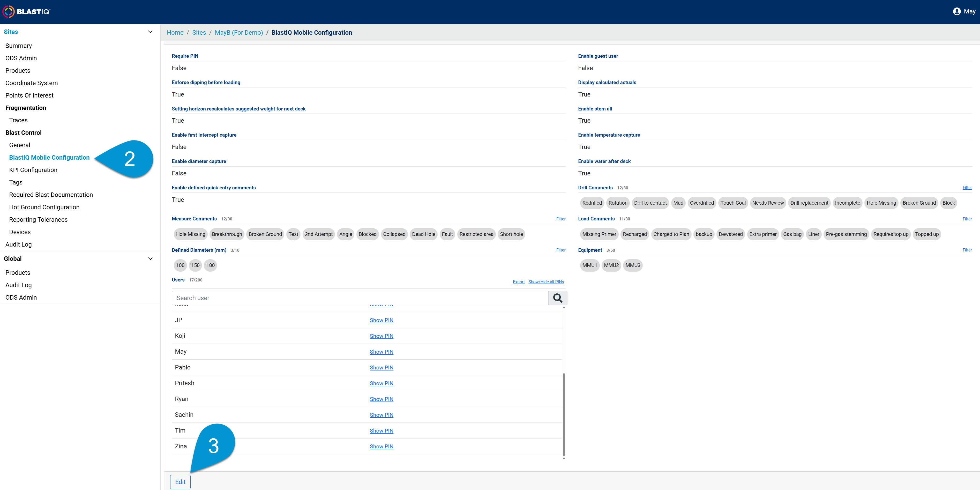Open Products under Global
The width and height of the screenshot is (980, 490).
tap(18, 273)
